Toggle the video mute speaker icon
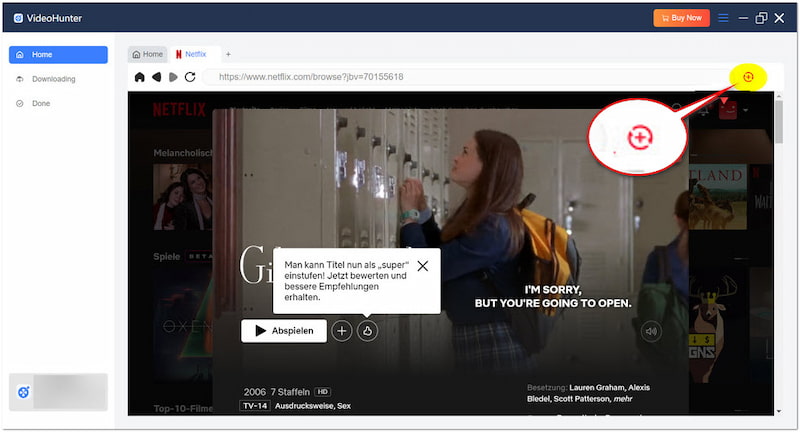800x432 pixels. pos(652,331)
